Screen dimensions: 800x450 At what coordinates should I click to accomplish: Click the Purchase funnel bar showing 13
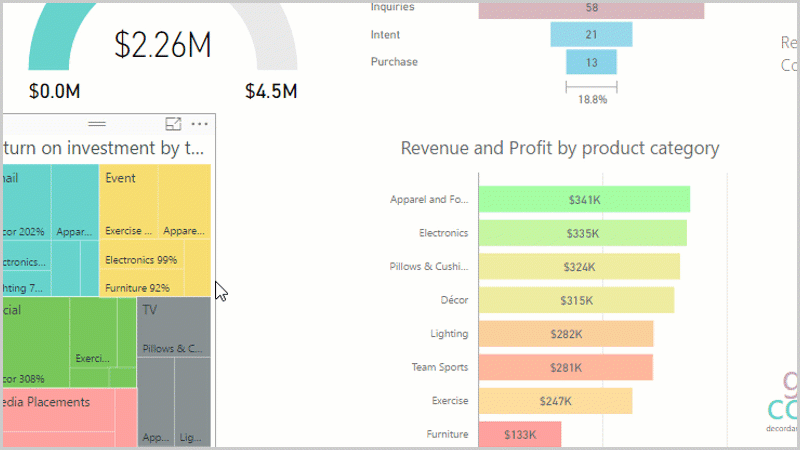tap(591, 62)
